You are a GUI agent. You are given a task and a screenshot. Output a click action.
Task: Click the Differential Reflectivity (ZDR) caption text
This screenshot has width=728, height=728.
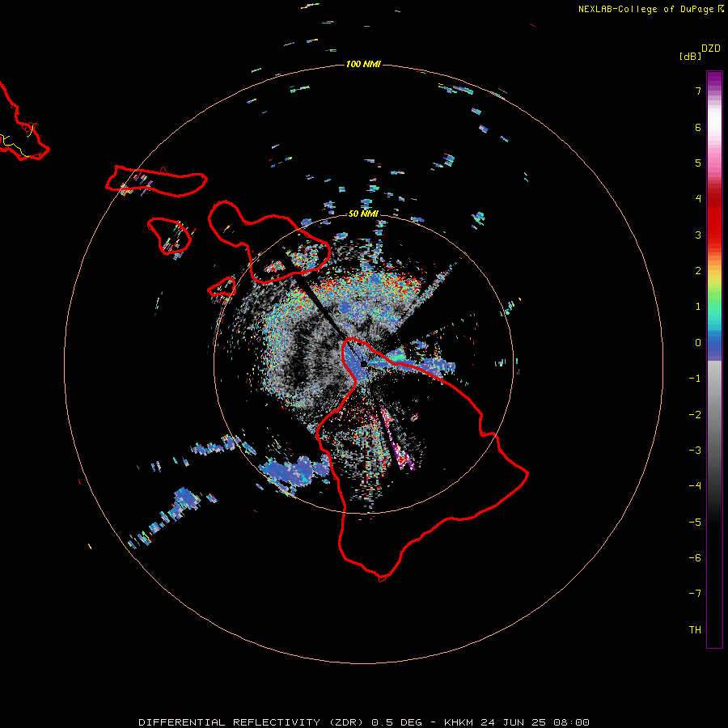click(x=364, y=722)
